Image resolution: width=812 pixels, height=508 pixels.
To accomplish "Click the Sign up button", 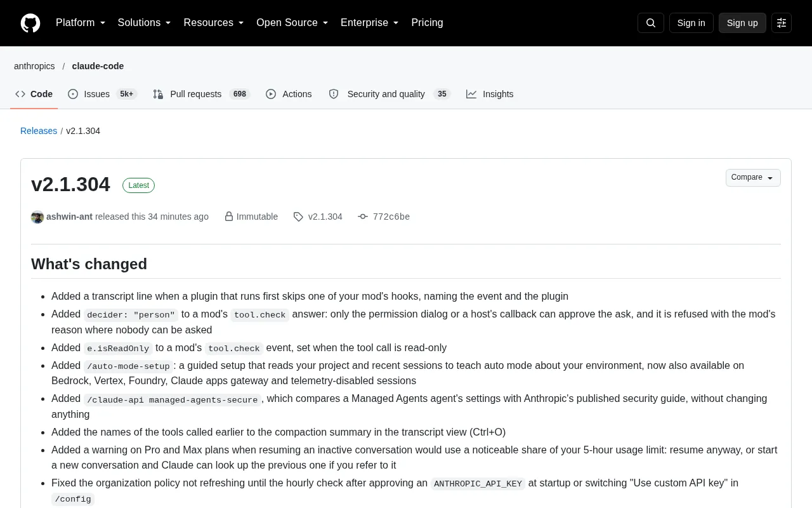I will click(742, 23).
